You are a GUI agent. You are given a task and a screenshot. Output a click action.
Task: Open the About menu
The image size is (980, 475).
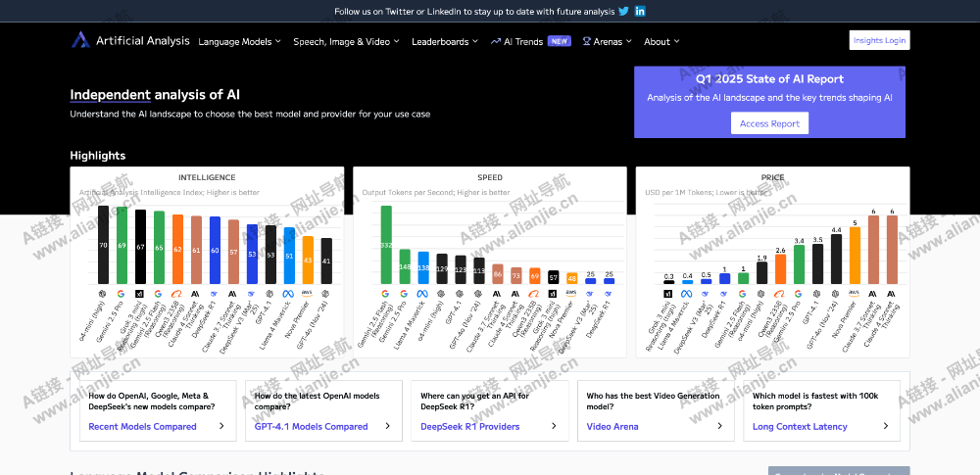(x=661, y=42)
